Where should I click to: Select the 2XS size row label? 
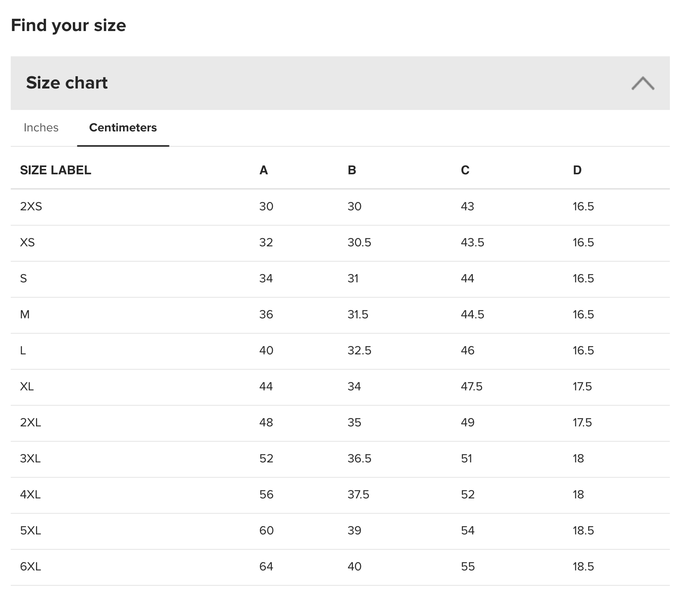click(x=31, y=206)
